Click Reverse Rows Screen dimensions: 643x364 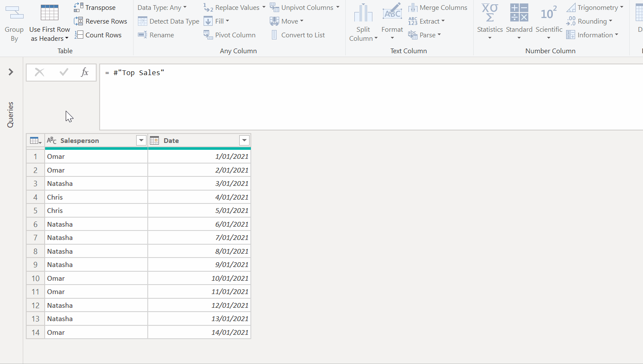[x=101, y=21]
